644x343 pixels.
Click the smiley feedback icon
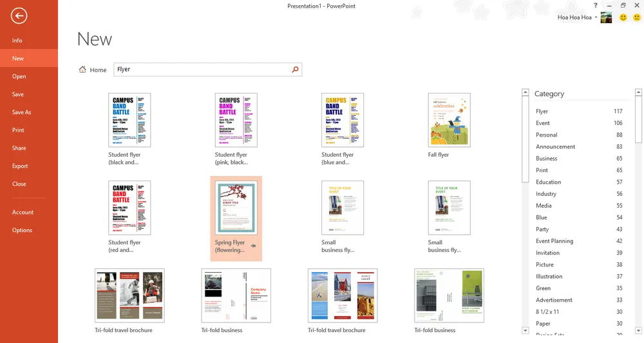click(x=623, y=17)
